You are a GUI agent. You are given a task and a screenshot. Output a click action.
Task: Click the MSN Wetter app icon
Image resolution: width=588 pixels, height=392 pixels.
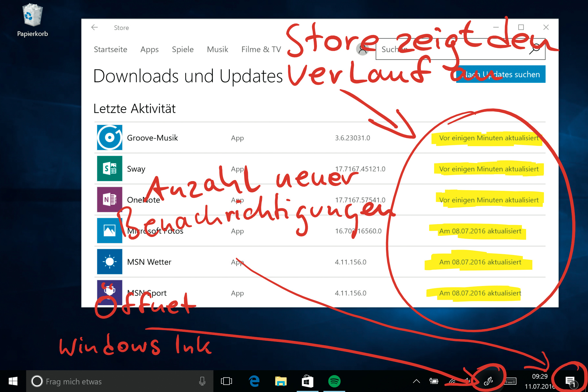pos(109,262)
